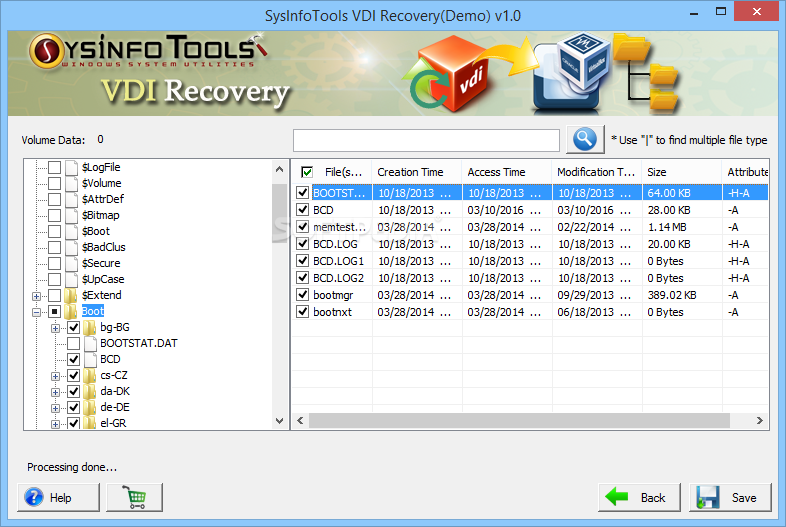Image resolution: width=786 pixels, height=527 pixels.
Task: Open the shopping cart purchase button
Action: tap(134, 497)
